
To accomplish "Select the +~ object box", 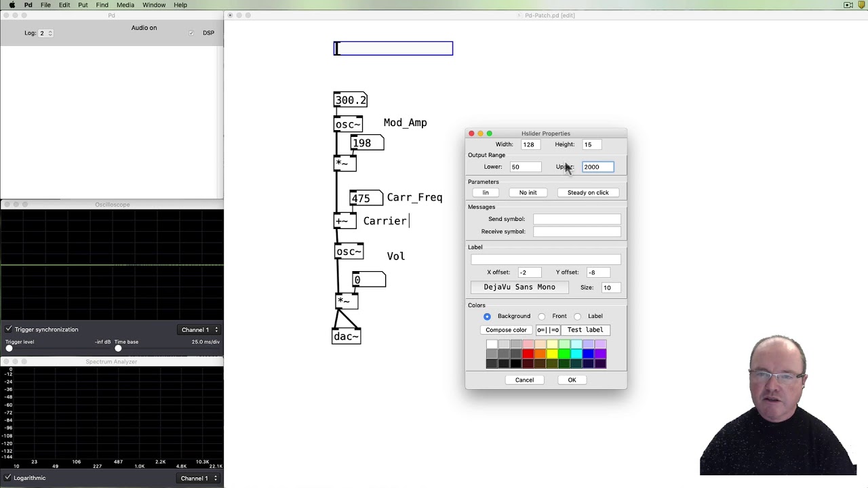I will coord(344,221).
